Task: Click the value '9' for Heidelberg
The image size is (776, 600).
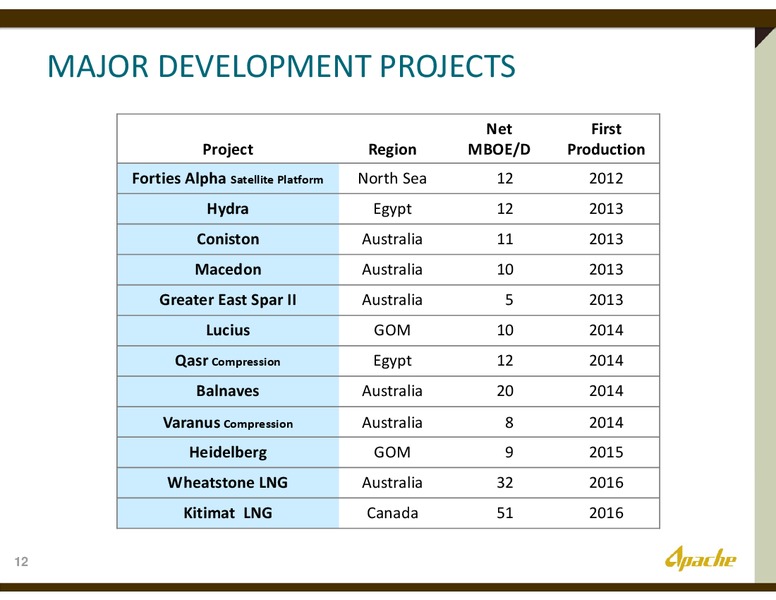Action: point(509,452)
